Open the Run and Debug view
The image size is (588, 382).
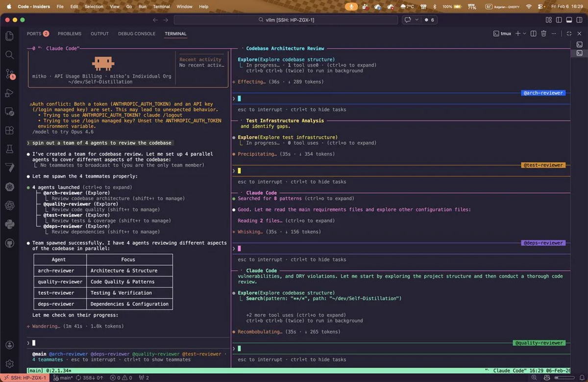(9, 93)
